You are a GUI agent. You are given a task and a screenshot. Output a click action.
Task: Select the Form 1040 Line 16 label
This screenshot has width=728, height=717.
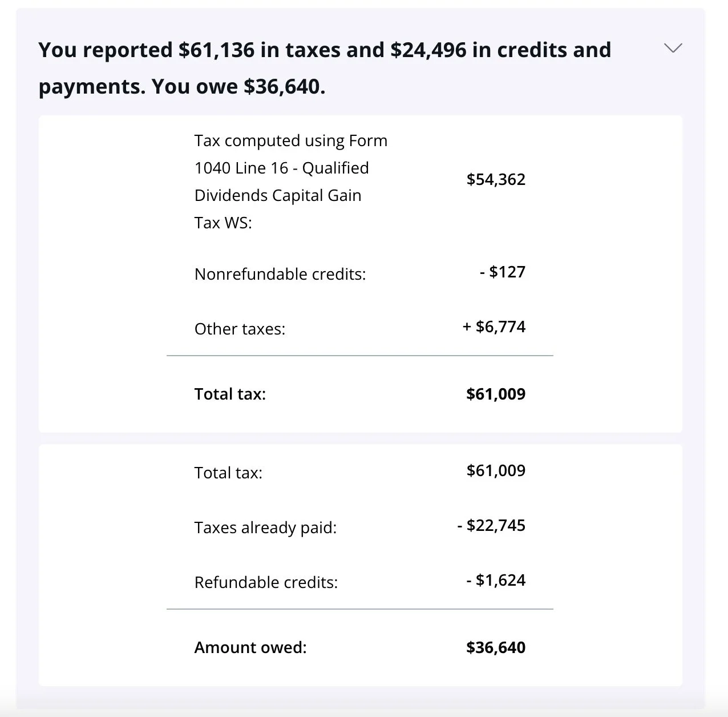[291, 182]
